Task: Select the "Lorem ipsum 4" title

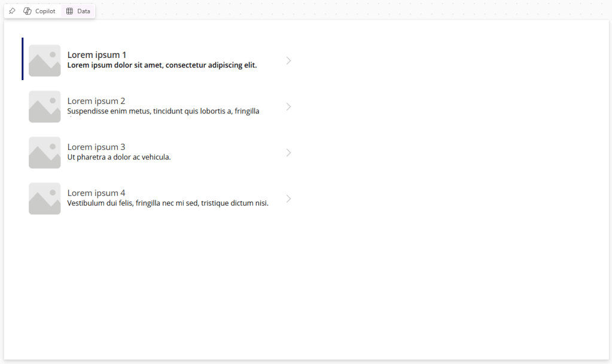Action: click(x=96, y=193)
